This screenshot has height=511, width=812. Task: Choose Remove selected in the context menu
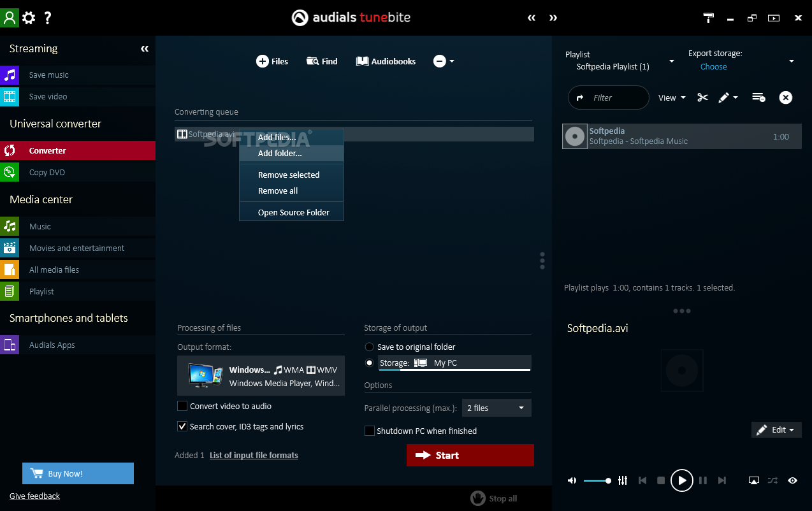pyautogui.click(x=291, y=175)
